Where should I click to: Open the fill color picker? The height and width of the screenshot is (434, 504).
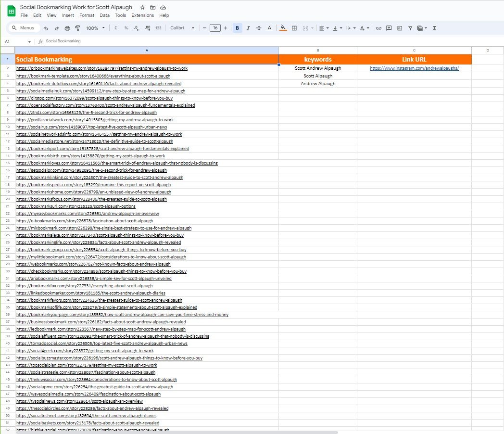coord(283,28)
